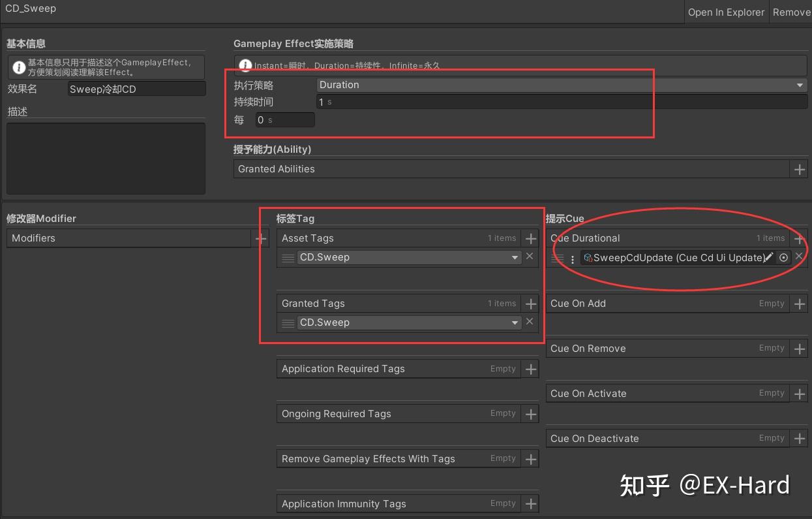Click the drag handle next to CD.Sweep asset tag

pos(287,257)
